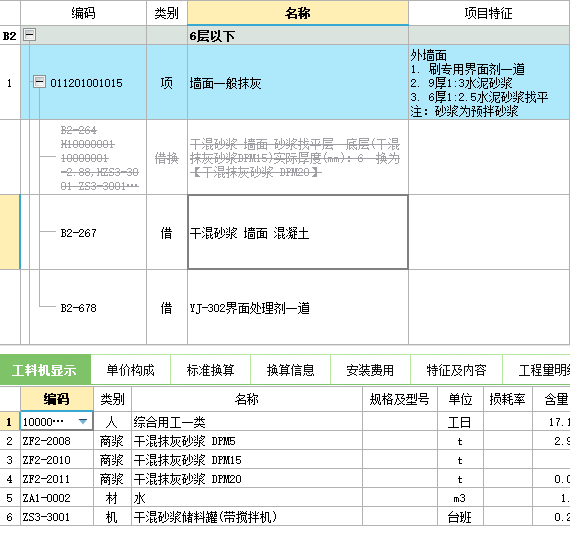The height and width of the screenshot is (547, 570).
Task: Click the lower table 编码 header
Action: click(57, 399)
